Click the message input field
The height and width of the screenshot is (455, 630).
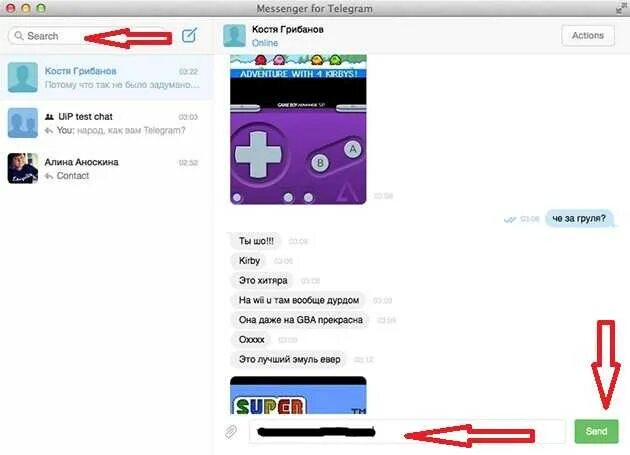pyautogui.click(x=407, y=432)
